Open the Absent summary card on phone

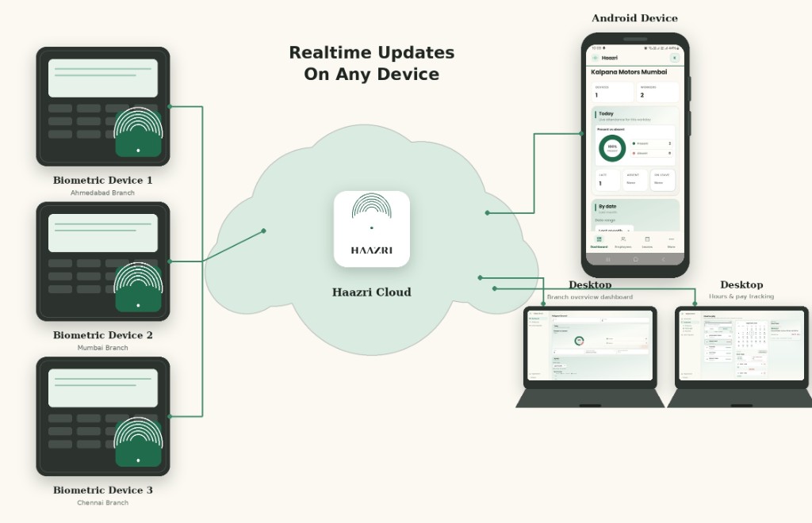pyautogui.click(x=635, y=180)
